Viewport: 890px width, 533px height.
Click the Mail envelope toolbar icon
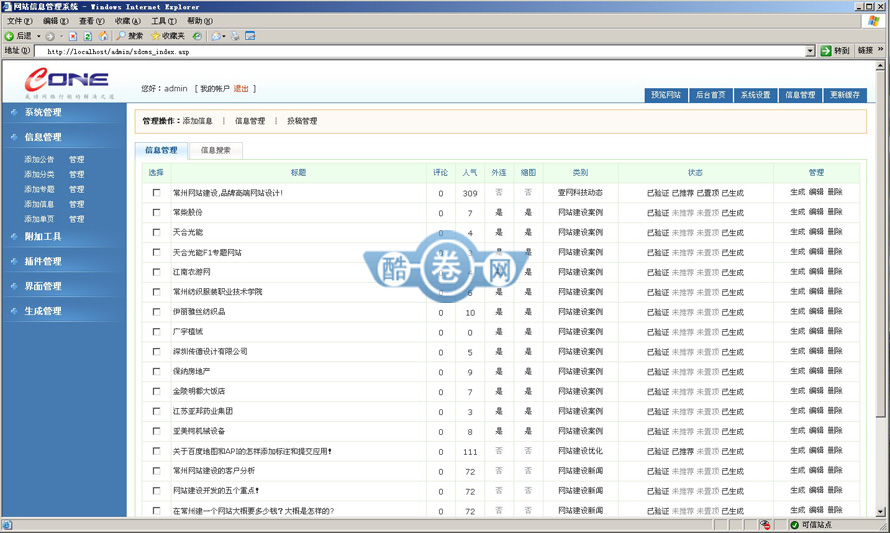(216, 36)
